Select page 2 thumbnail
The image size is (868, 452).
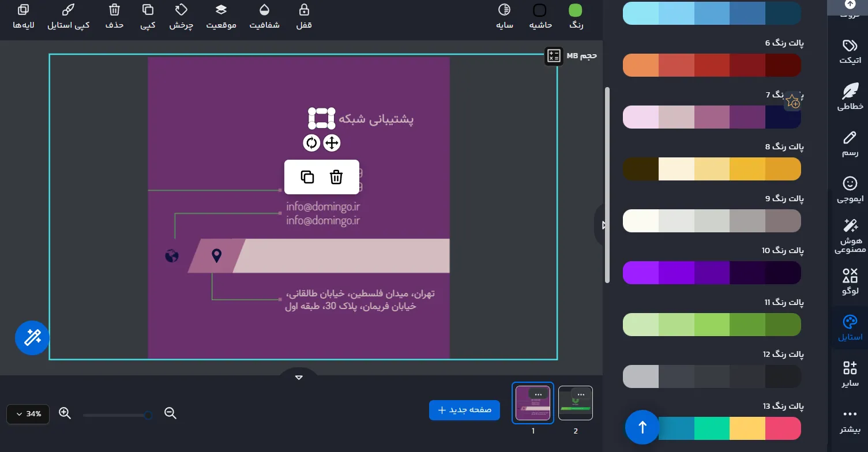pos(576,402)
